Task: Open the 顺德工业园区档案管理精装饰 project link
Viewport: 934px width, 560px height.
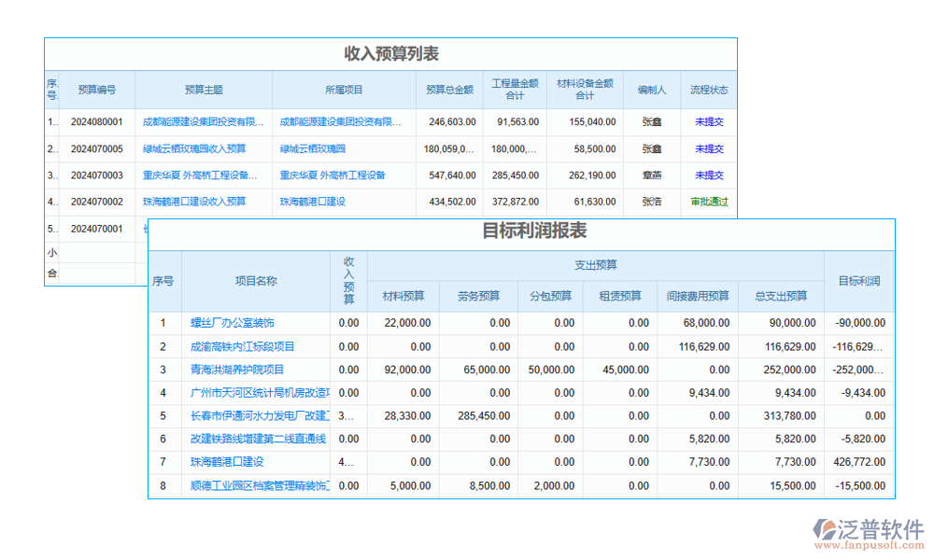Action: coord(259,486)
